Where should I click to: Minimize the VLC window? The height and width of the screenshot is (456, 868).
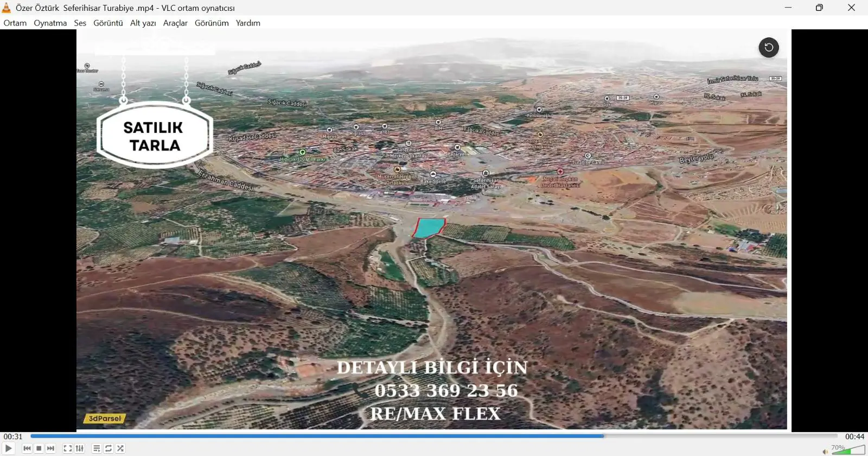coord(788,8)
